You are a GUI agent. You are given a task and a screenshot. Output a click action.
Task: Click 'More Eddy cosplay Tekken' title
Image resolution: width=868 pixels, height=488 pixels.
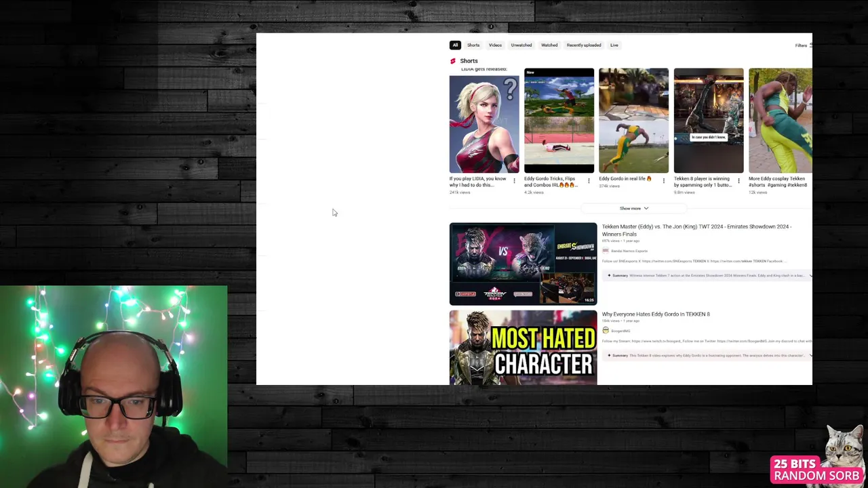pyautogui.click(x=778, y=182)
